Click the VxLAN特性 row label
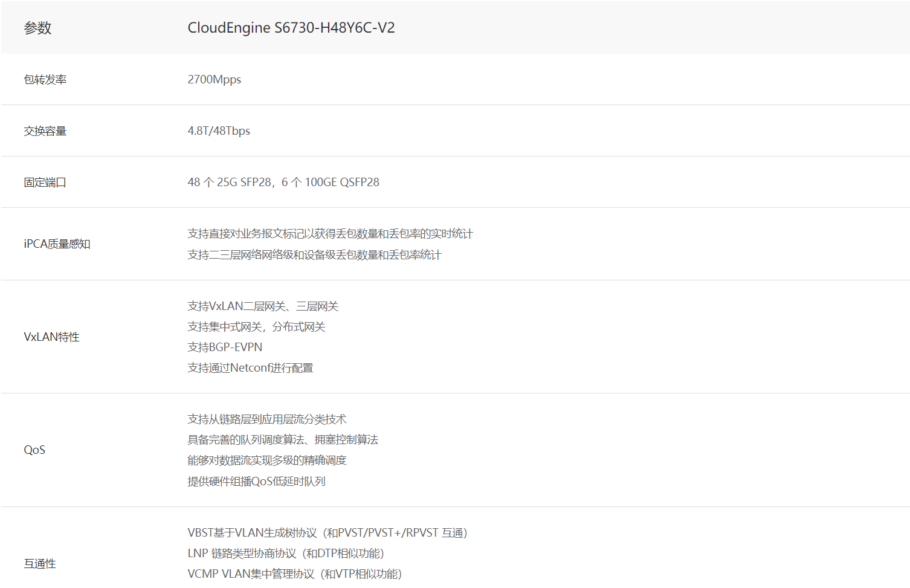This screenshot has height=588, width=910. pos(51,337)
